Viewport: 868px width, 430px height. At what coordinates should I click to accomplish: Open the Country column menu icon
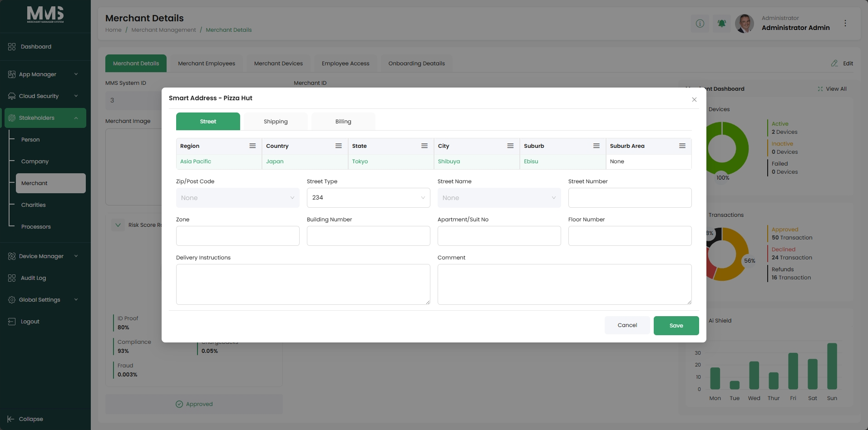click(338, 146)
